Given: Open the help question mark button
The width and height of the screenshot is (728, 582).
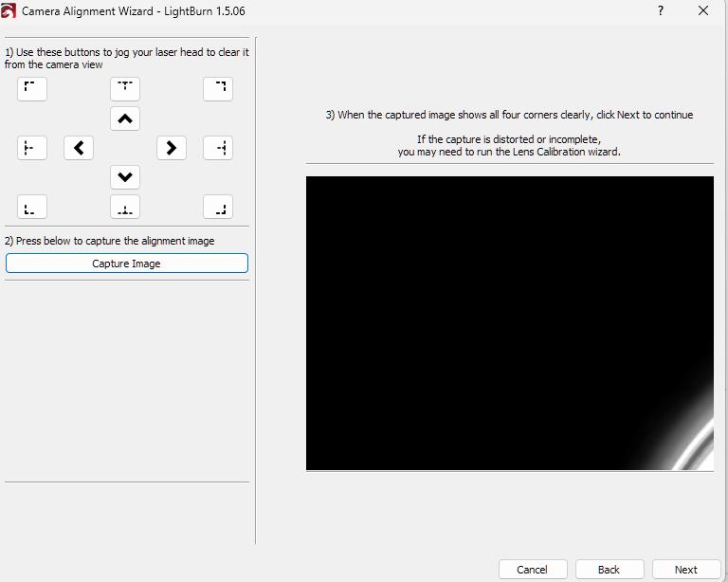Looking at the screenshot, I should click(x=661, y=10).
